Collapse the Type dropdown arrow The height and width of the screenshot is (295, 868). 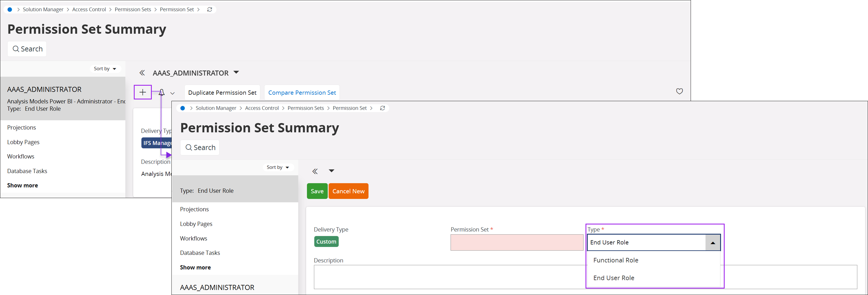(x=713, y=242)
